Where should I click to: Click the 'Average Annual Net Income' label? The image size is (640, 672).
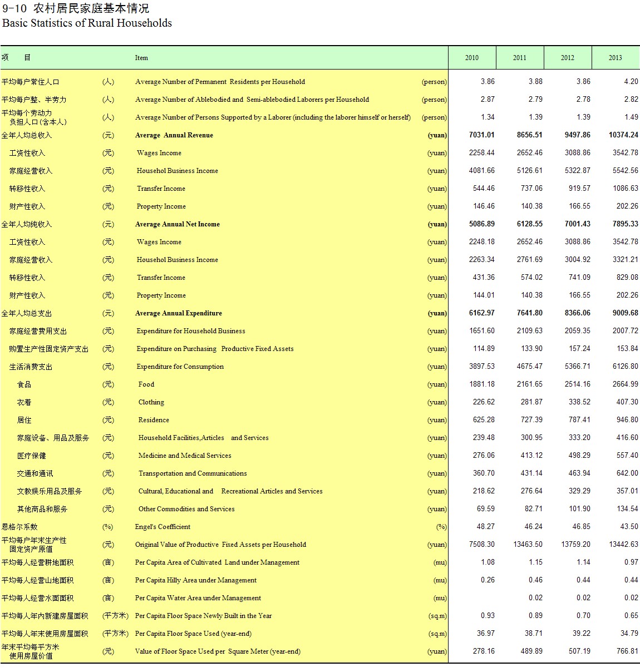coord(178,224)
